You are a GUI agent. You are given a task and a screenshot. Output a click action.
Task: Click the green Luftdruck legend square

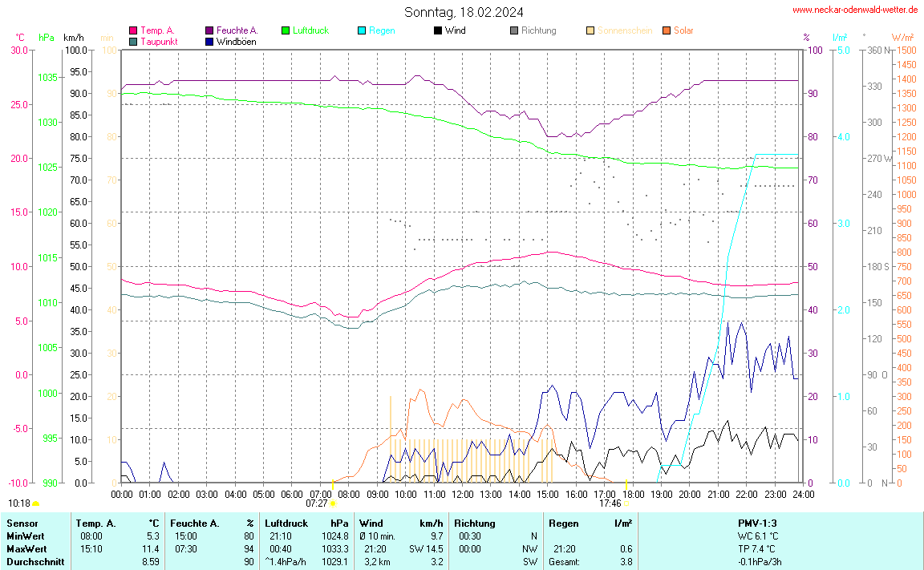tap(286, 30)
